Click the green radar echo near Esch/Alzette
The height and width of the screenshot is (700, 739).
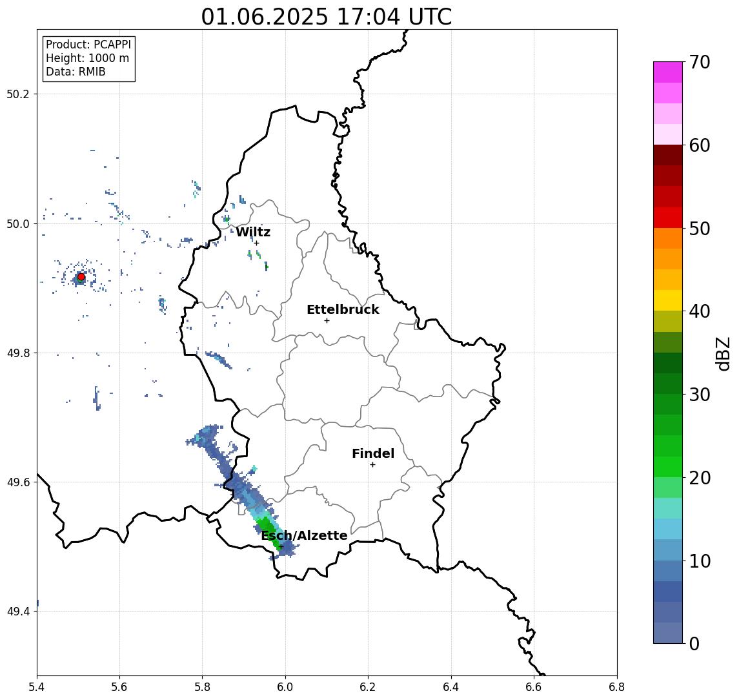click(x=268, y=531)
